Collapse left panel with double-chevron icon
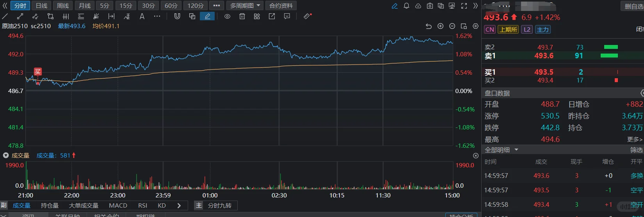This screenshot has width=644, height=217. point(5,6)
